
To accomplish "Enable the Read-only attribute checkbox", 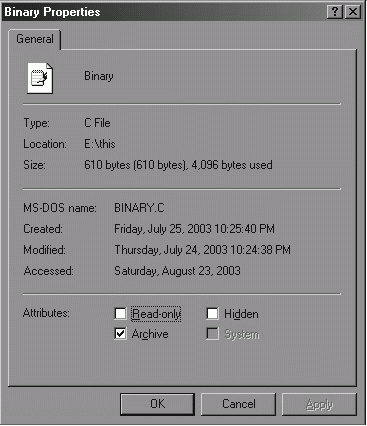I will 120,313.
